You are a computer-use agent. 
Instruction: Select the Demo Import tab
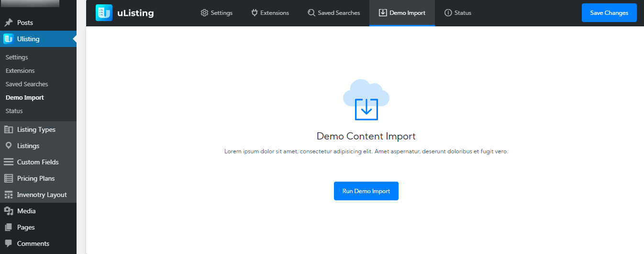pos(402,13)
